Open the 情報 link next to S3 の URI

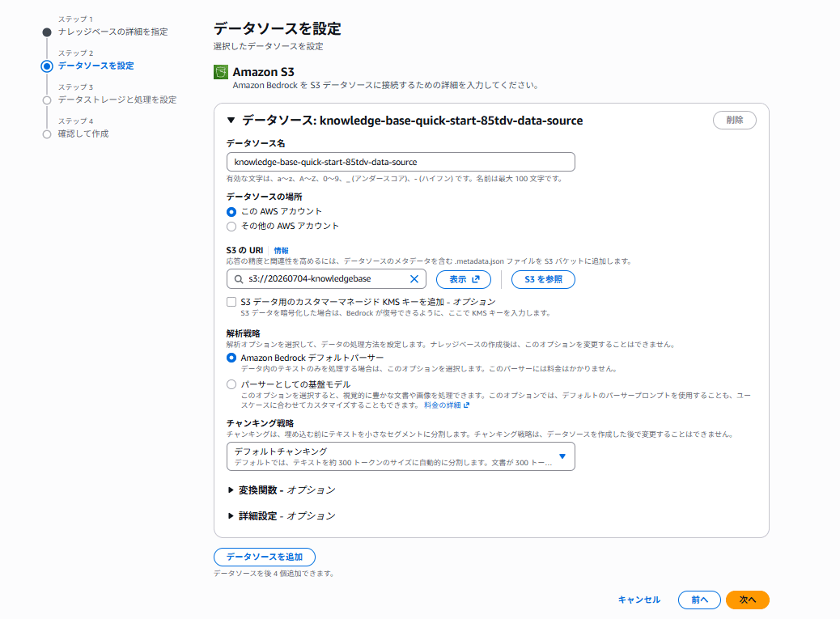(x=282, y=251)
